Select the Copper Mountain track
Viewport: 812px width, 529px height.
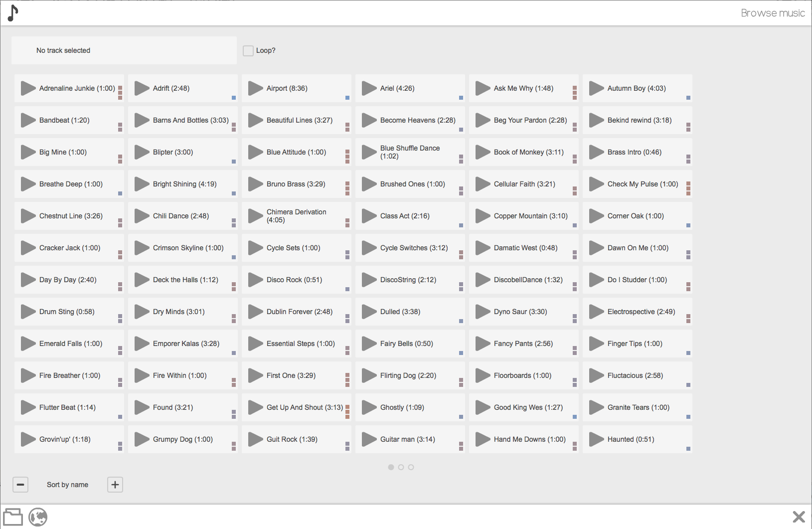(x=530, y=216)
